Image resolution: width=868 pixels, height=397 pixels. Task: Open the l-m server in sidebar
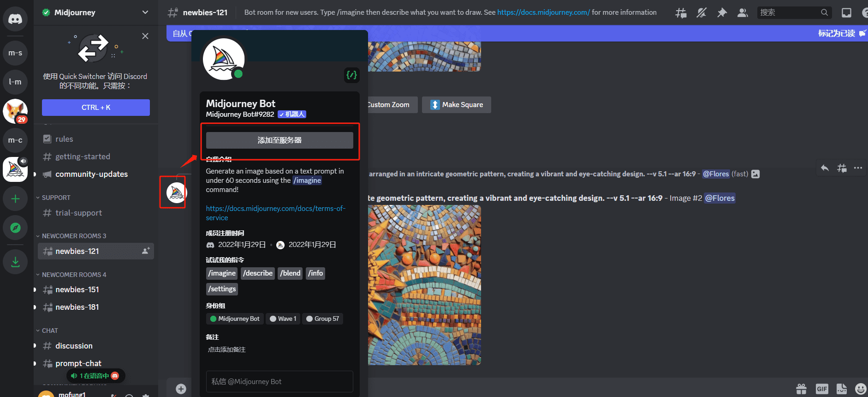(15, 82)
